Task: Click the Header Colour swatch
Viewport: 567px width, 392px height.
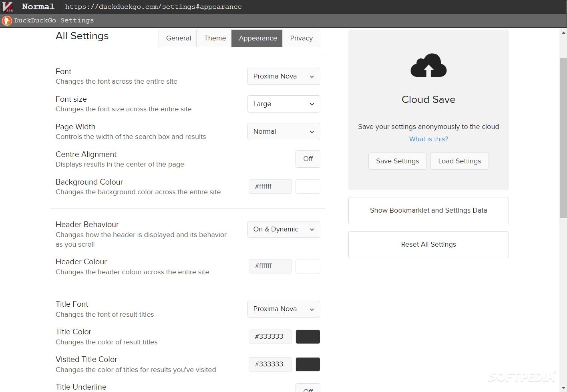Action: [x=308, y=266]
